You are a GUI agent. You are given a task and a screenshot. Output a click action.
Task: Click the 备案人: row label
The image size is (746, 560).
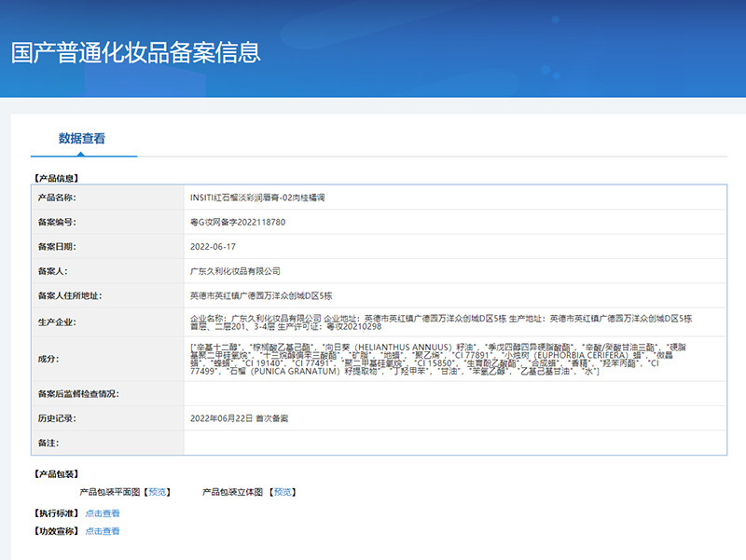point(53,271)
